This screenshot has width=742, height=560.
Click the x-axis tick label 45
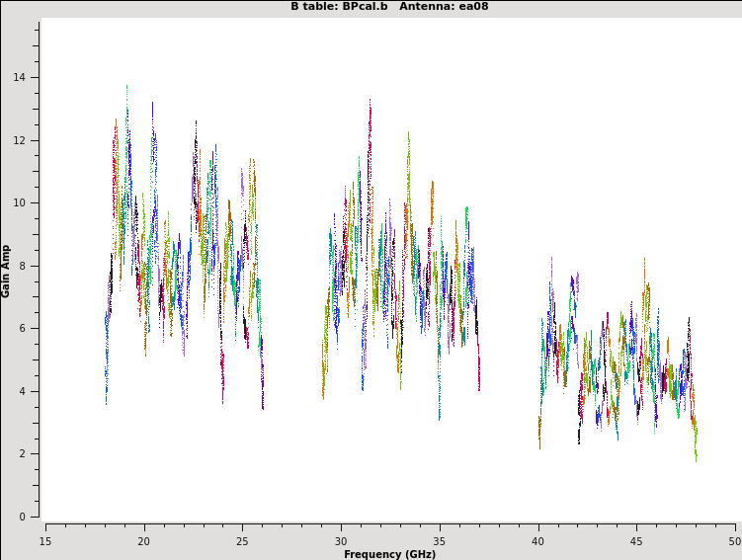point(636,541)
